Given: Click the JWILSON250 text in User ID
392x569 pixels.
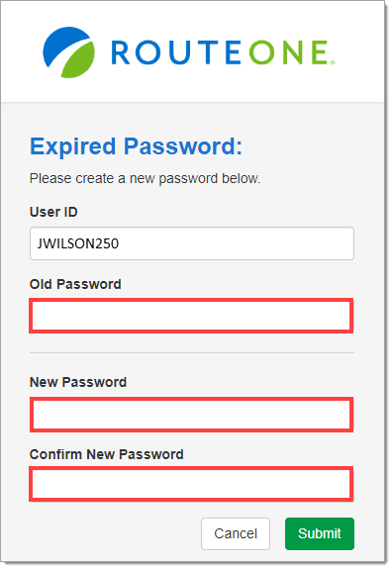Looking at the screenshot, I should (x=78, y=243).
